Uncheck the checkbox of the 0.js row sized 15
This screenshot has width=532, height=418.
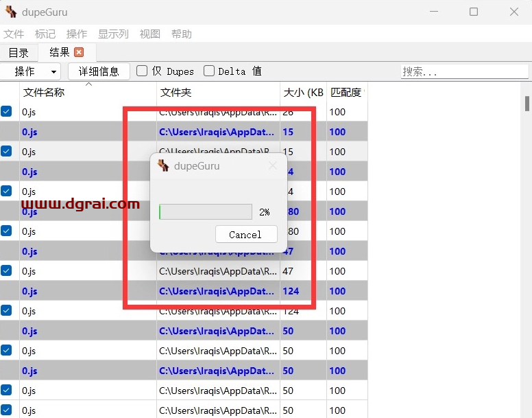tap(6, 151)
